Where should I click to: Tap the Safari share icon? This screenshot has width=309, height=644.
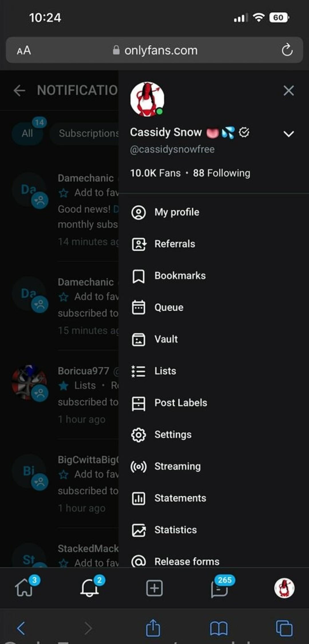pyautogui.click(x=153, y=628)
